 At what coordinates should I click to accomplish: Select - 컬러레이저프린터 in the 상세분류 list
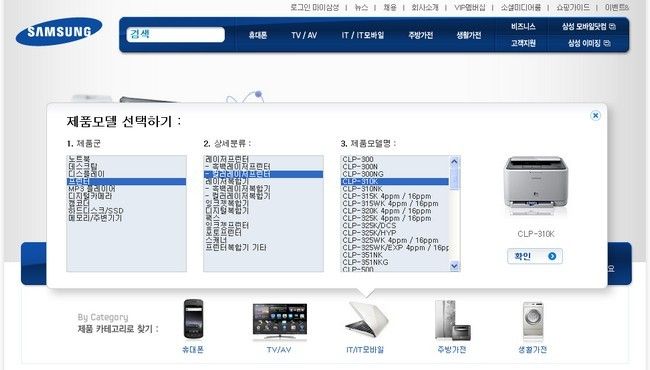263,174
